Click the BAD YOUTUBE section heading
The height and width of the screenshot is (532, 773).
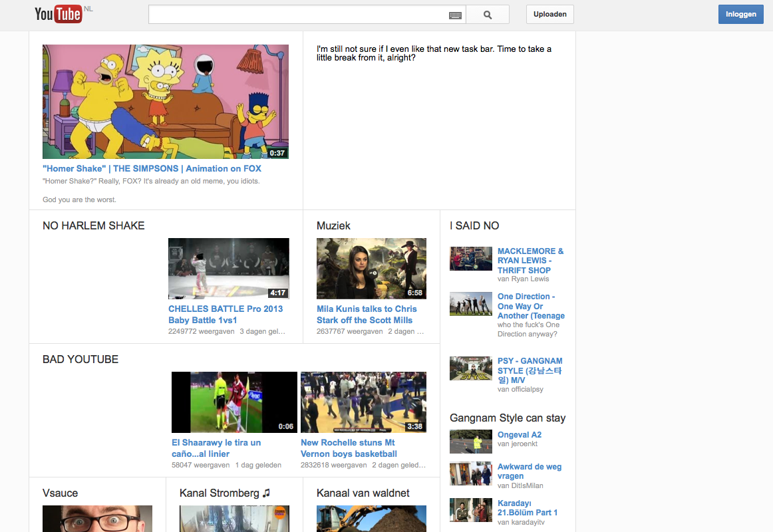(80, 360)
